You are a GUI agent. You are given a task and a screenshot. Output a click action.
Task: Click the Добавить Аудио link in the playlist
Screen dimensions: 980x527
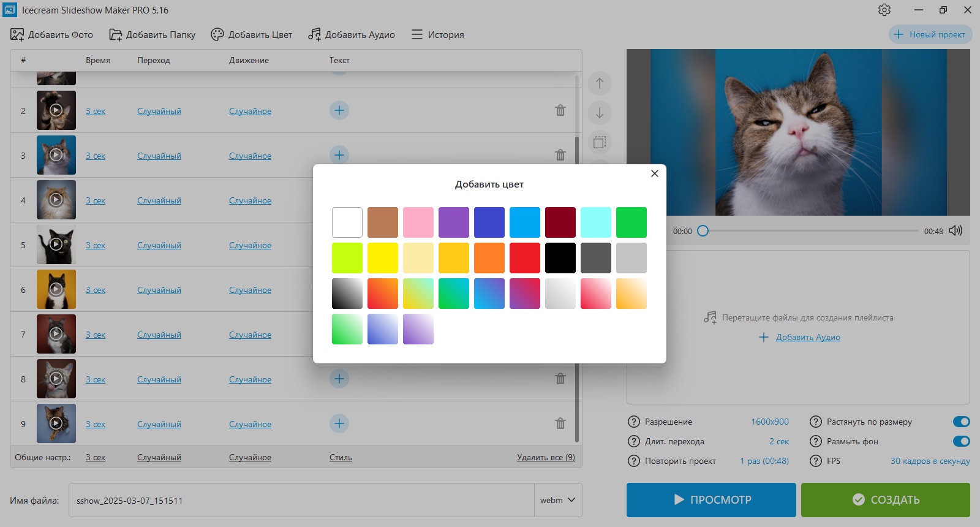point(808,337)
